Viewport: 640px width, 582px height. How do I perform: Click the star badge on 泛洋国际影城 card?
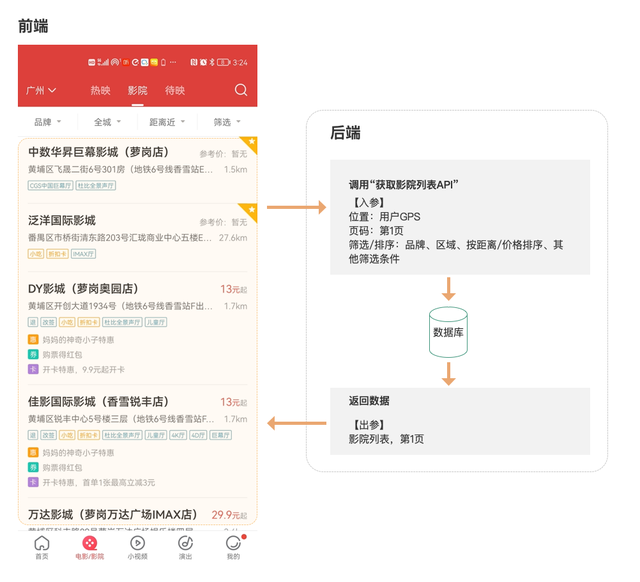(x=251, y=211)
